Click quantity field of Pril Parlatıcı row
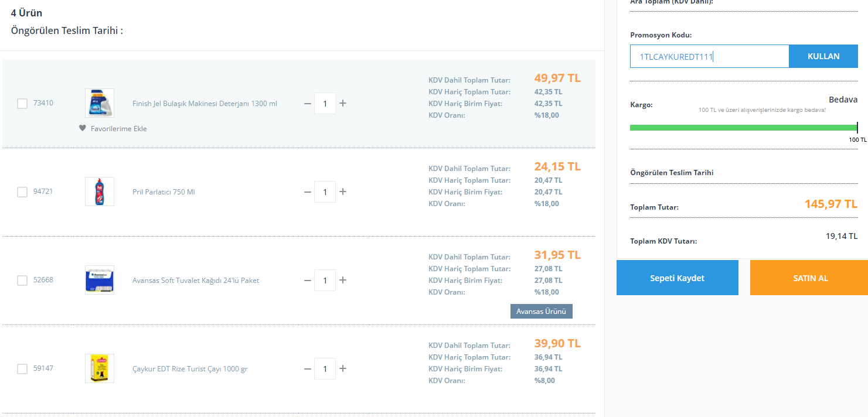The image size is (868, 417). (325, 192)
